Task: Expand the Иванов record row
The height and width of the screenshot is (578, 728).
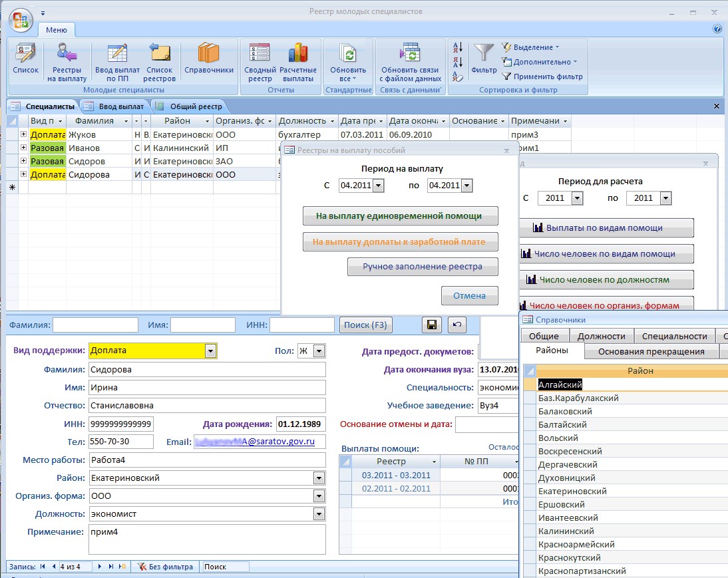Action: pos(24,148)
